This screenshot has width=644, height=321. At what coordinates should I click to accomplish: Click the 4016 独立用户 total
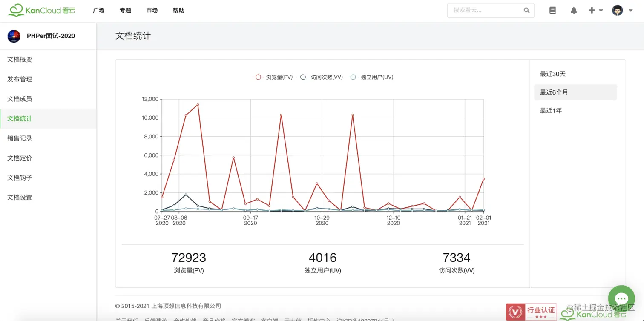[323, 258]
